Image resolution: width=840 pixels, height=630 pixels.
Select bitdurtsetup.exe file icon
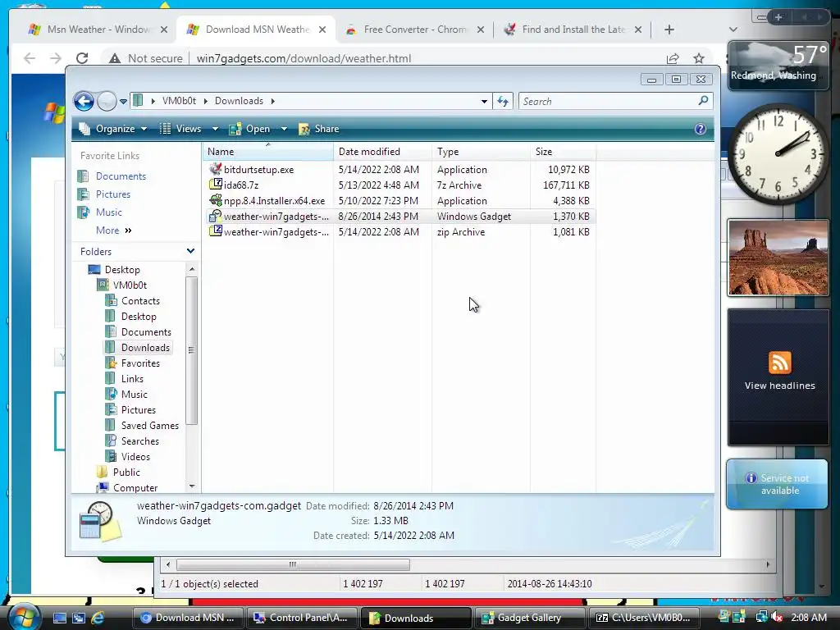pos(216,169)
